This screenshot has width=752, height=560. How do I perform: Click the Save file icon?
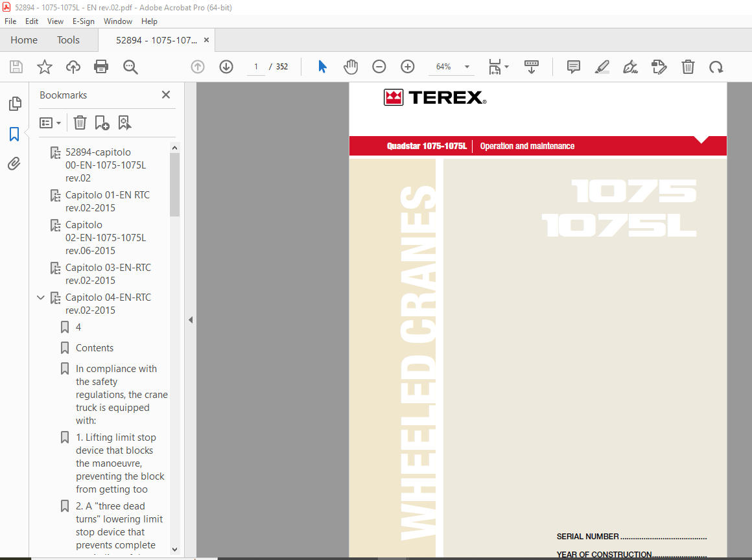(16, 67)
